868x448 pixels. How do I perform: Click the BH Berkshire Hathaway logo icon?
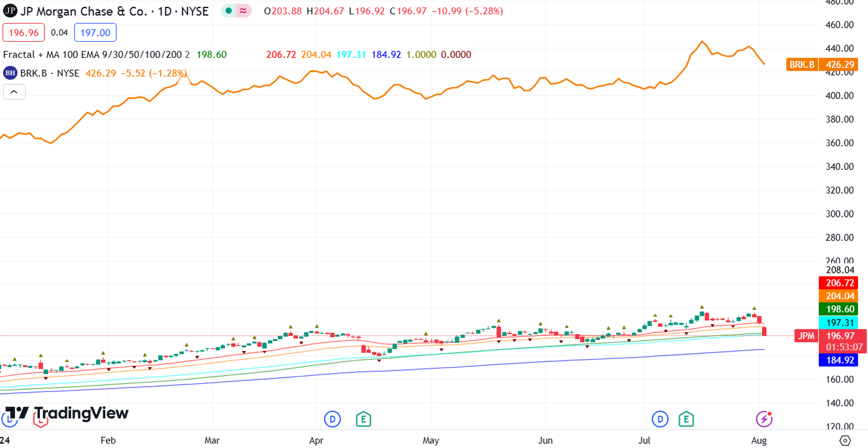[10, 73]
